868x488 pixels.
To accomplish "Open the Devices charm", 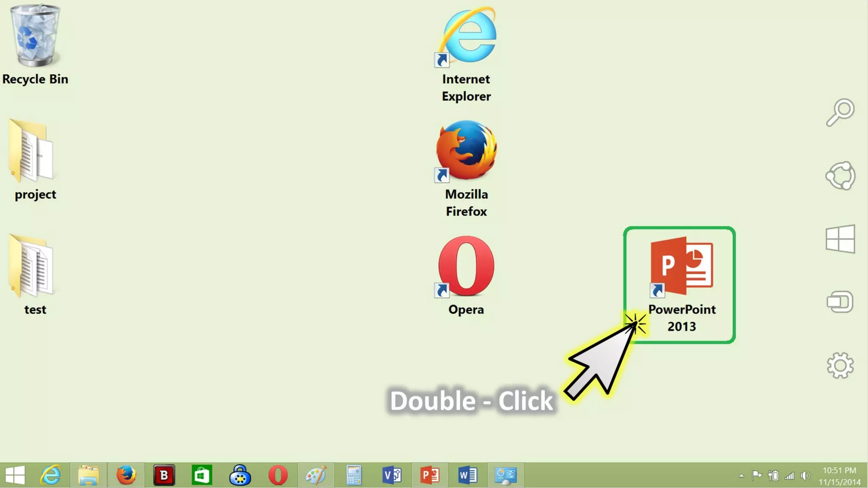I will [x=840, y=302].
